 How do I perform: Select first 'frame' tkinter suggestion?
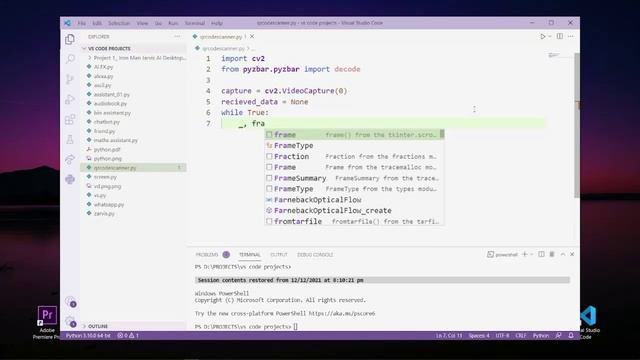(354, 134)
